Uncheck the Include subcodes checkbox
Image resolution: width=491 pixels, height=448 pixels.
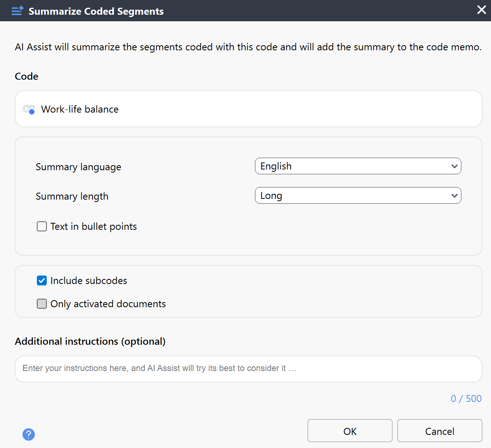42,280
